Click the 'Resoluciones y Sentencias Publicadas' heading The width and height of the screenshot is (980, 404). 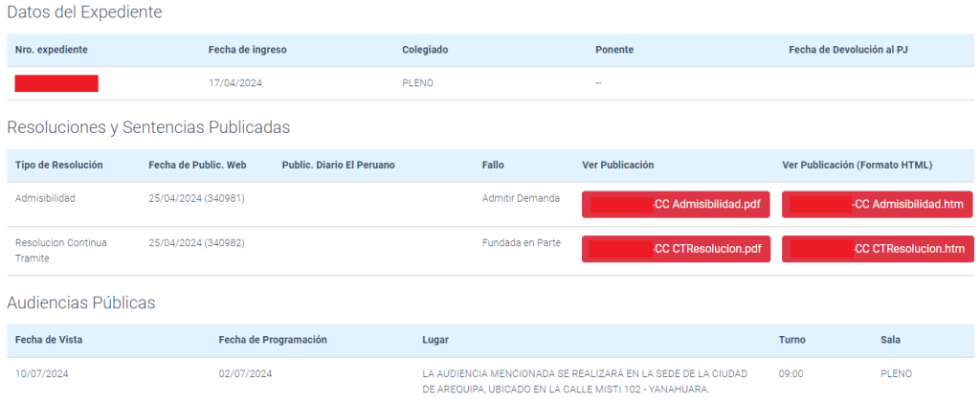click(x=148, y=126)
